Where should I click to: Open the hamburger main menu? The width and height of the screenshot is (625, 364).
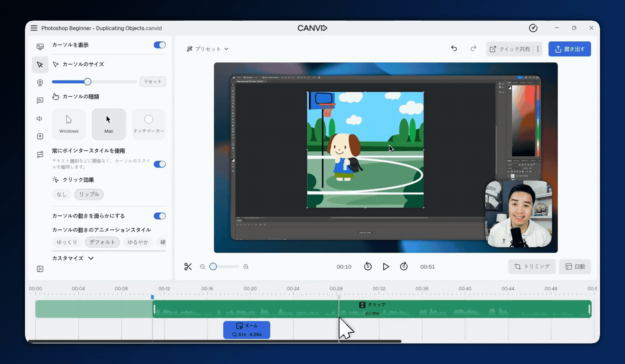click(x=34, y=28)
